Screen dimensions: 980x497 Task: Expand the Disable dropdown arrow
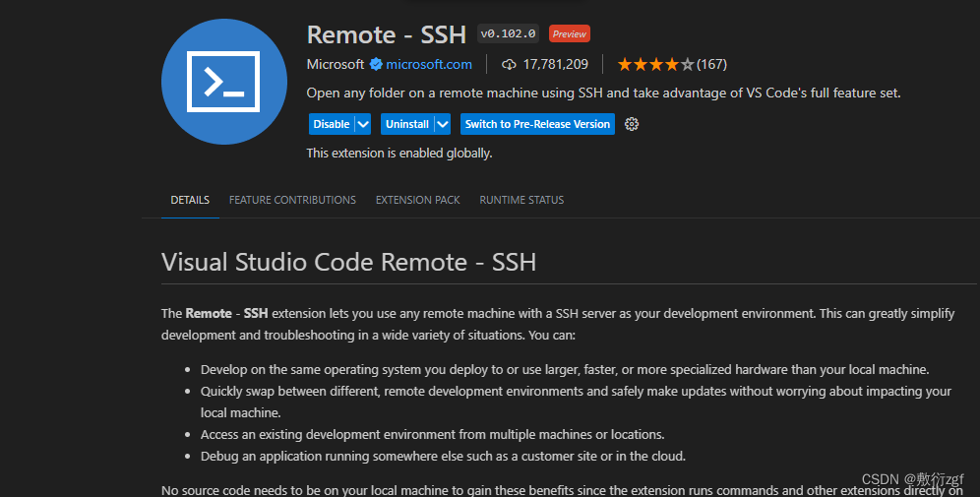(363, 124)
